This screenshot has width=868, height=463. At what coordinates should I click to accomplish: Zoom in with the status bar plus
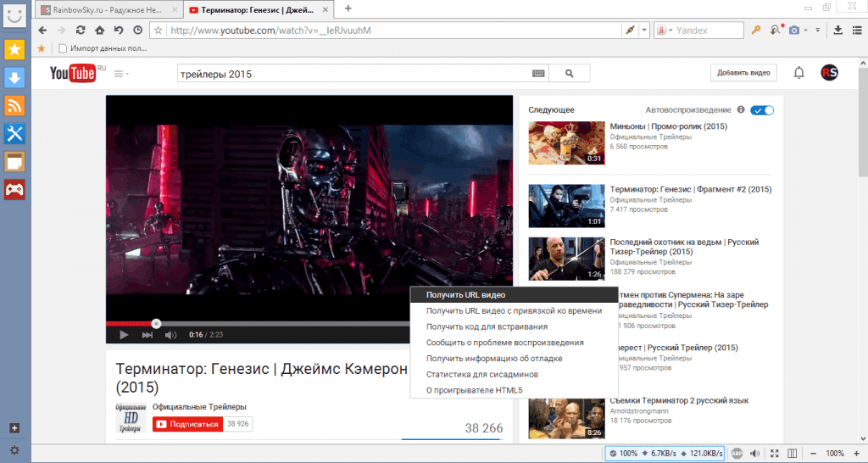(856, 453)
